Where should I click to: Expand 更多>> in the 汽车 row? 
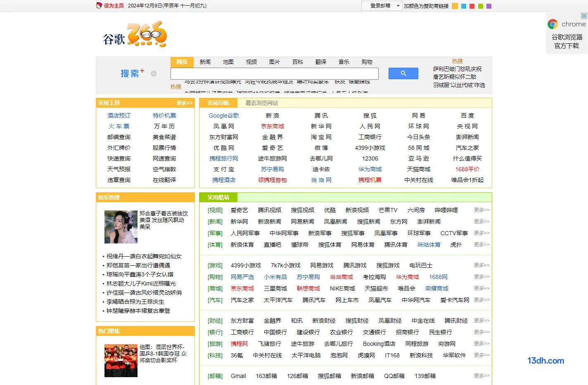(481, 300)
